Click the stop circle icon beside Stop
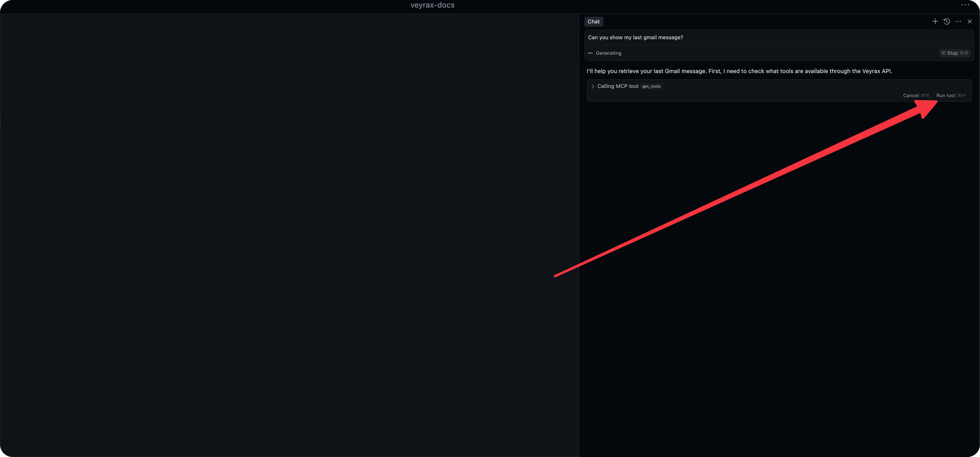Screen dimensions: 980x457 click(943, 53)
